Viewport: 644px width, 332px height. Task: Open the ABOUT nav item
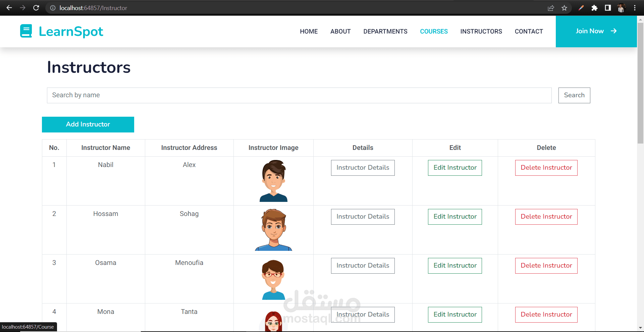click(x=340, y=31)
